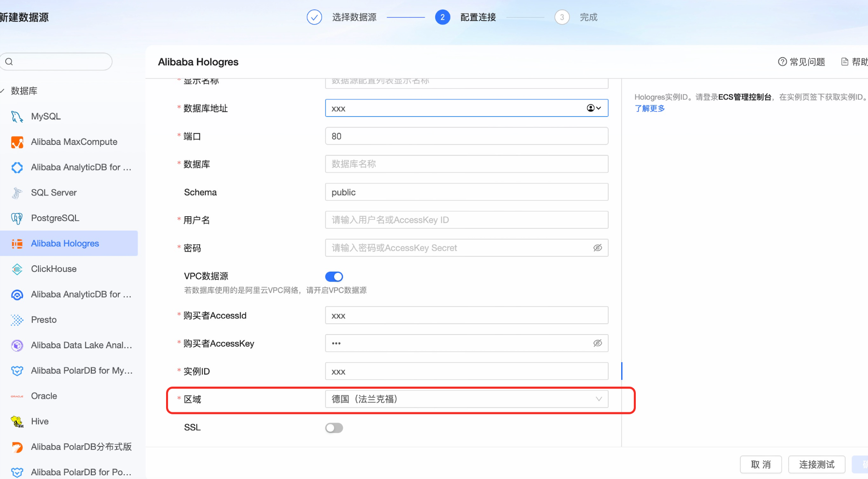The image size is (868, 479).
Task: Click the 用户名 input field
Action: (467, 220)
